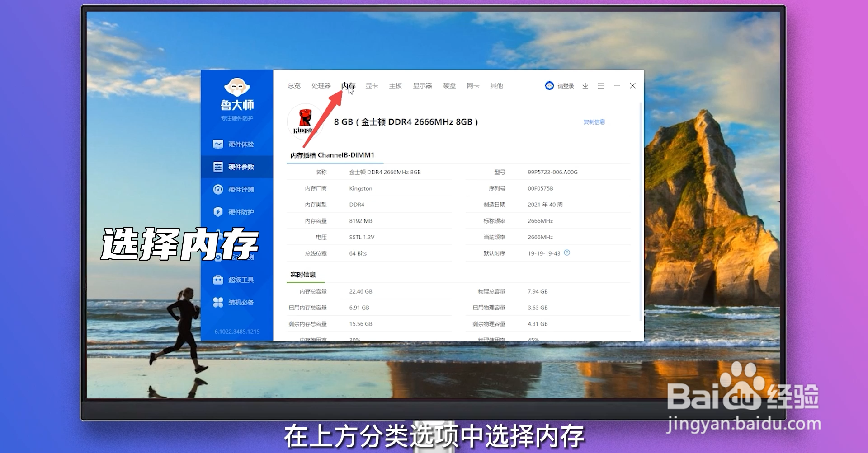
Task: Click the name value 金士顿 DDR4 2666MHz 8GB
Action: click(x=385, y=172)
